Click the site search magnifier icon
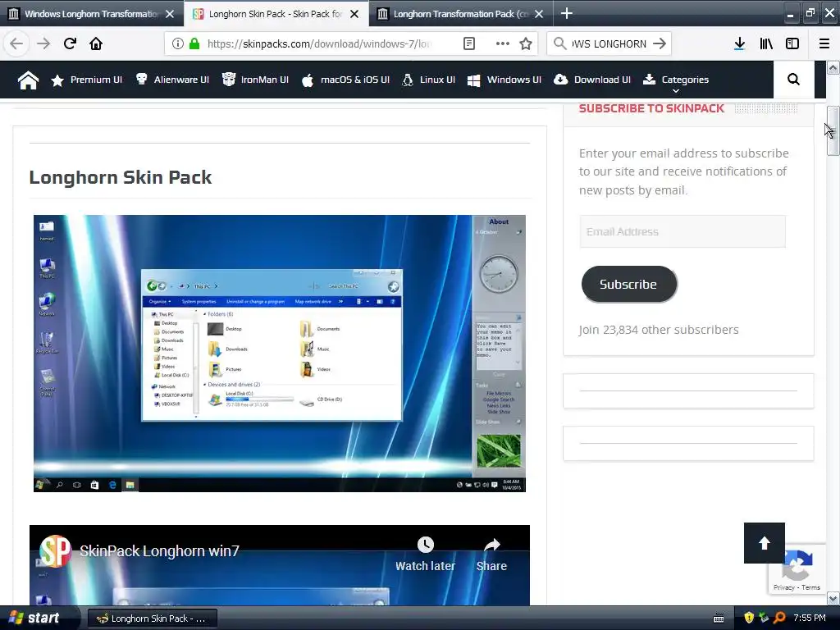This screenshot has width=840, height=630. coord(793,80)
